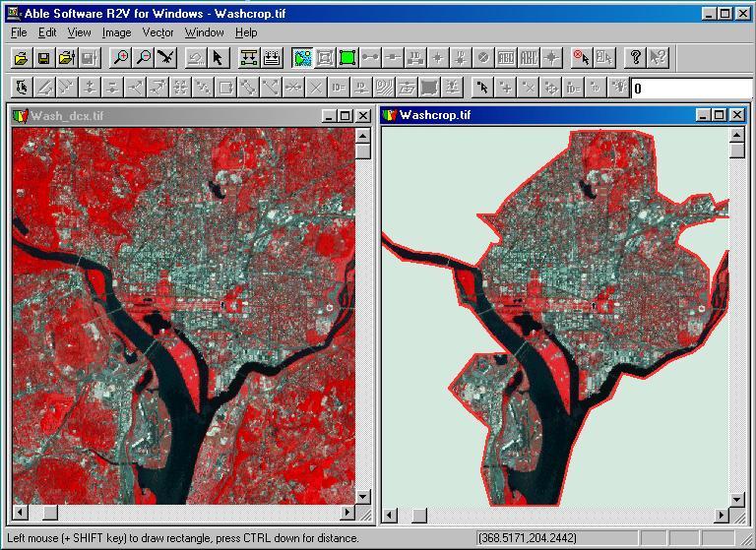Image resolution: width=756 pixels, height=550 pixels.
Task: Click the save floppy disk icon
Action: [43, 58]
